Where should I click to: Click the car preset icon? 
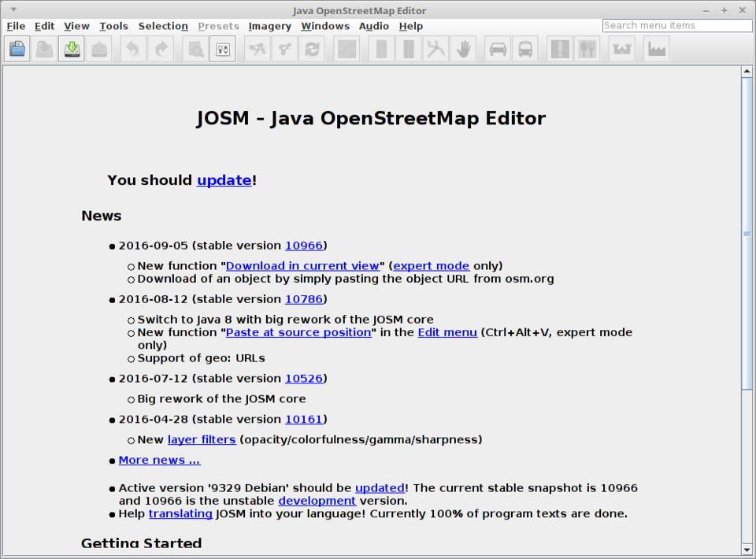498,50
